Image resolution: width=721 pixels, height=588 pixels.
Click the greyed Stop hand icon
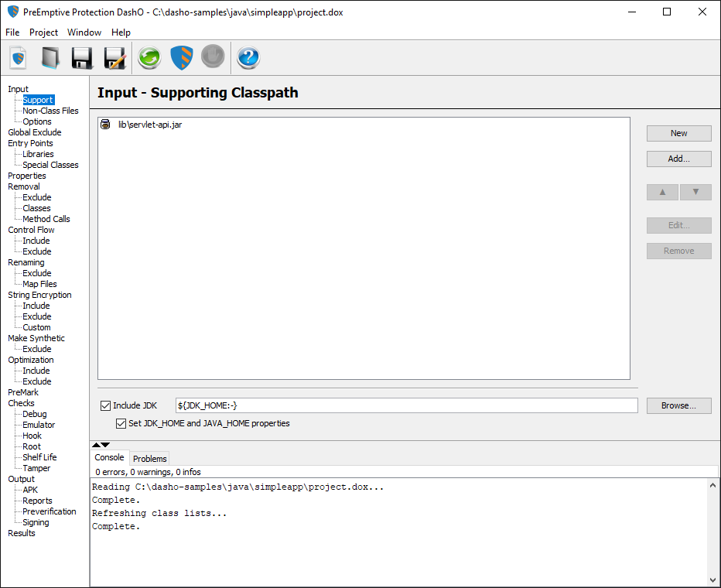click(213, 56)
